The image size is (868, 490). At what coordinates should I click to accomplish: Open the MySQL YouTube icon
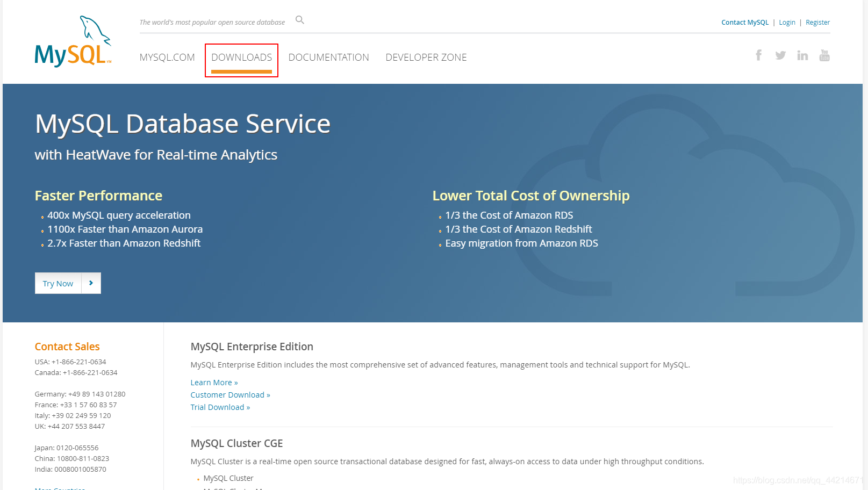coord(824,55)
